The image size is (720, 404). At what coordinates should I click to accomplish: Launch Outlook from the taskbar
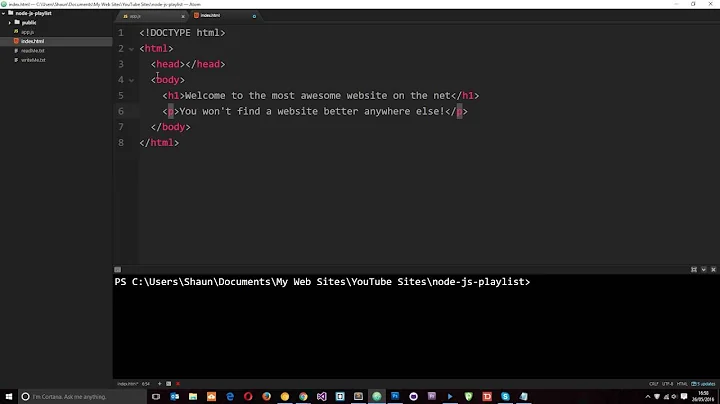click(x=174, y=397)
